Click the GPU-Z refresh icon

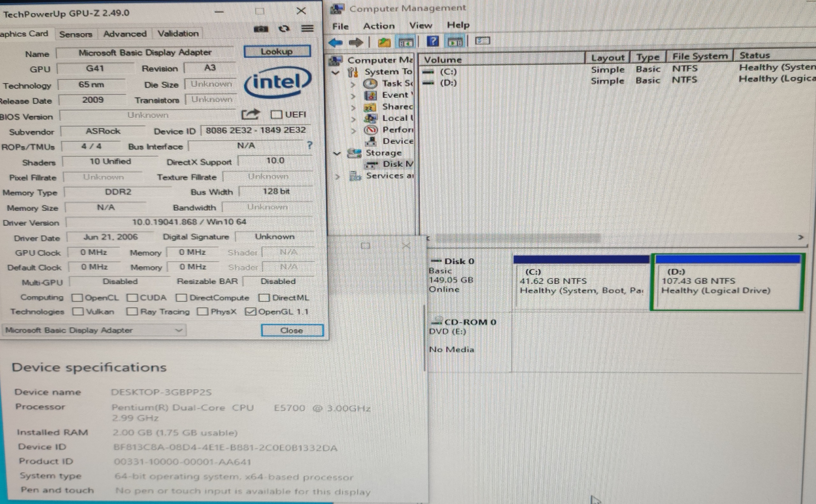click(284, 29)
